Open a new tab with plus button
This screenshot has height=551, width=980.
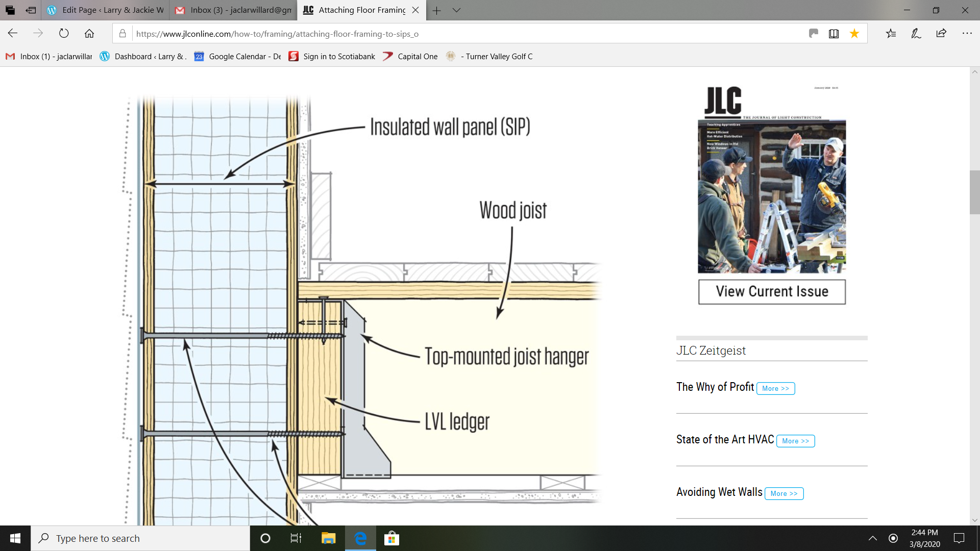(x=437, y=10)
